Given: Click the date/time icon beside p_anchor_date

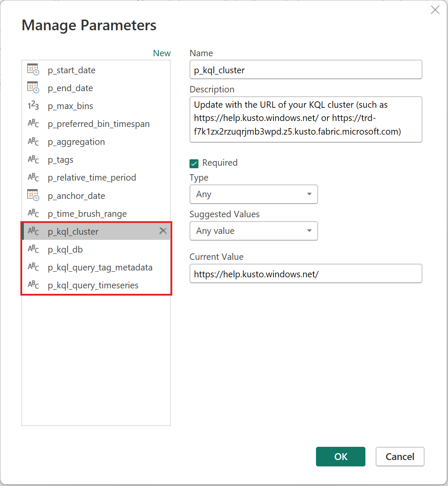Looking at the screenshot, I should tap(33, 196).
